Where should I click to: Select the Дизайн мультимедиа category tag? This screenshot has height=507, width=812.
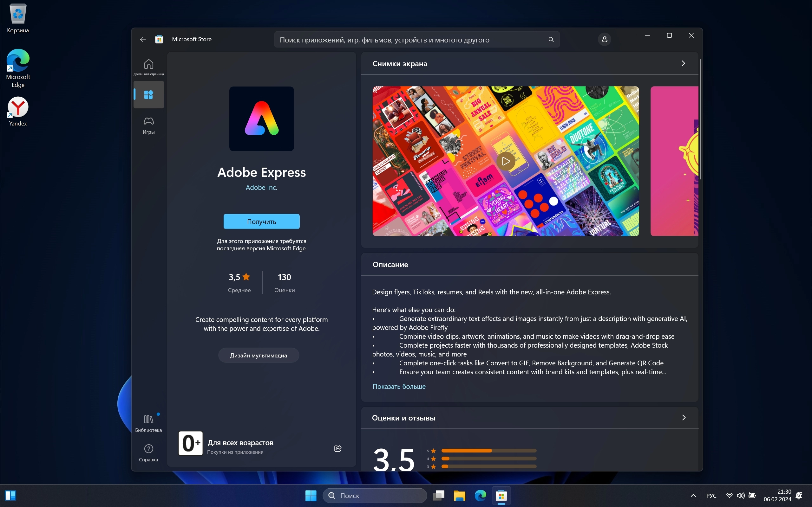[x=259, y=356]
